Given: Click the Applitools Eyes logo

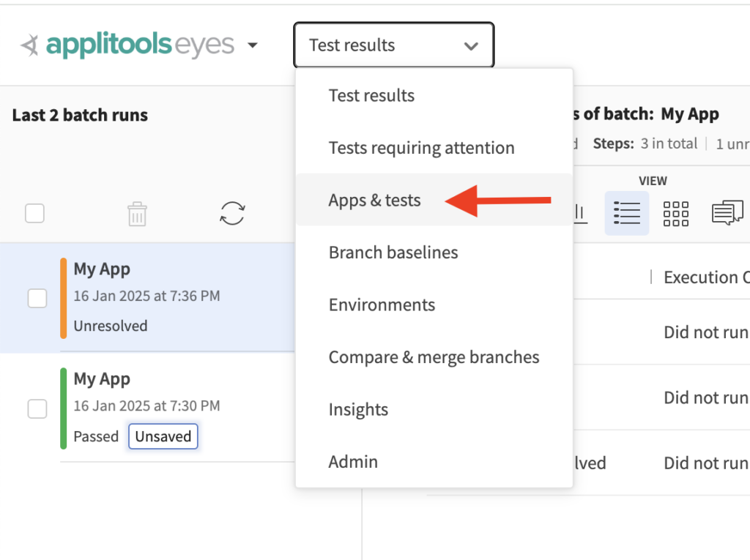Looking at the screenshot, I should tap(127, 45).
